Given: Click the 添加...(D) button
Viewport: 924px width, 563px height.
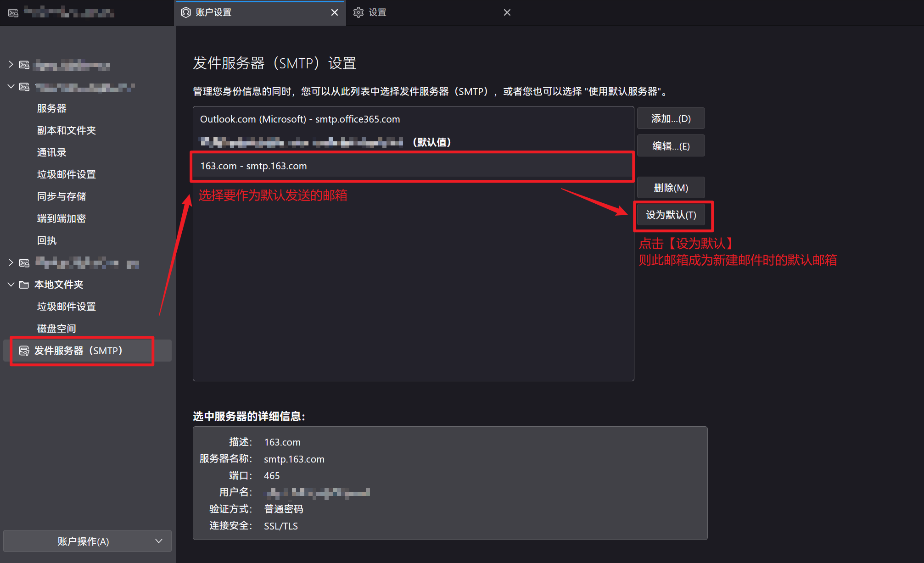Looking at the screenshot, I should click(671, 119).
